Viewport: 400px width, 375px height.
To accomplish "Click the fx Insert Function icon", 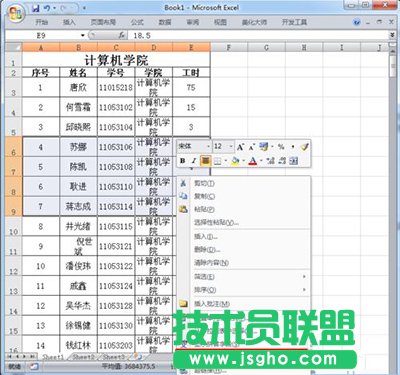I will pos(122,35).
